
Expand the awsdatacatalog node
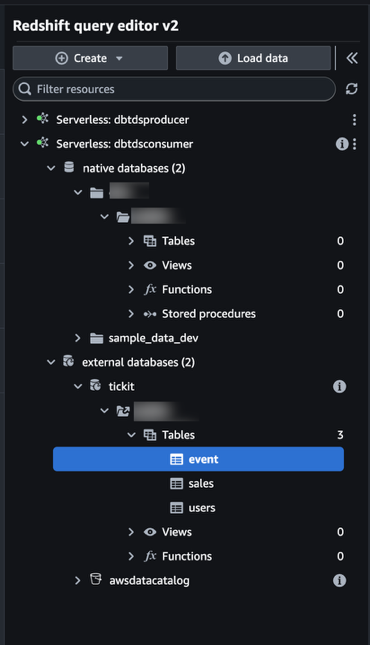click(78, 580)
